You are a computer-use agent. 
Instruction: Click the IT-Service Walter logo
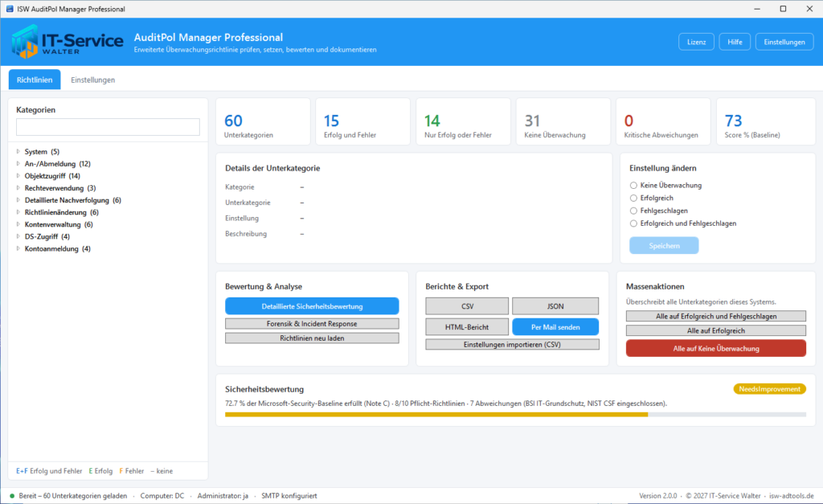click(x=68, y=42)
